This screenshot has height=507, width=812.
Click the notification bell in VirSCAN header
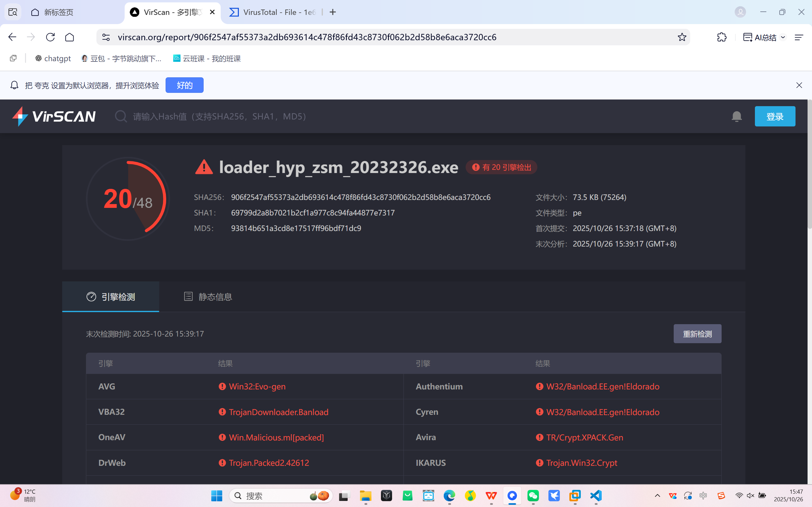point(737,116)
